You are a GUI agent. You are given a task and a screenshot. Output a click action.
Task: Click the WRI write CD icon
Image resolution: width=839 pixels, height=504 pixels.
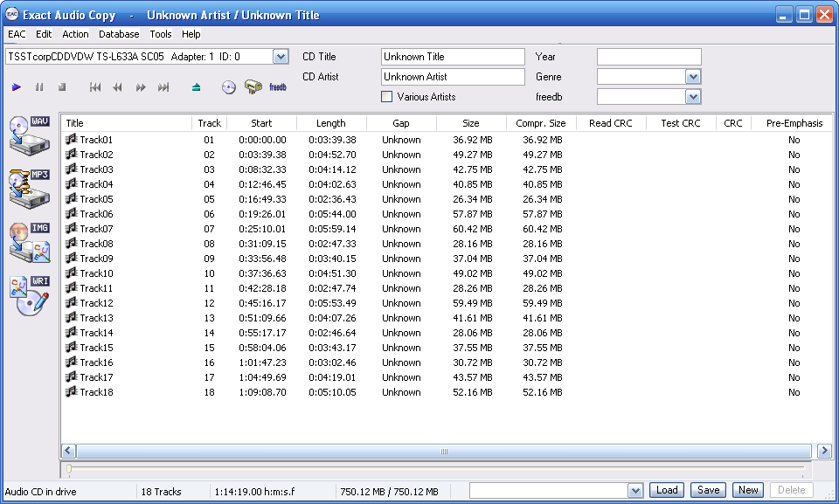pyautogui.click(x=29, y=295)
